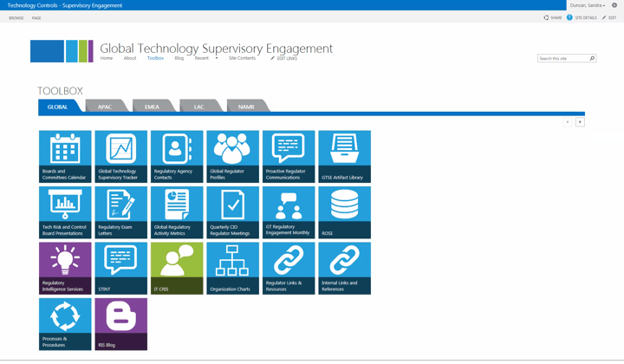Open Organization Charts tile
This screenshot has width=624, height=364.
232,268
